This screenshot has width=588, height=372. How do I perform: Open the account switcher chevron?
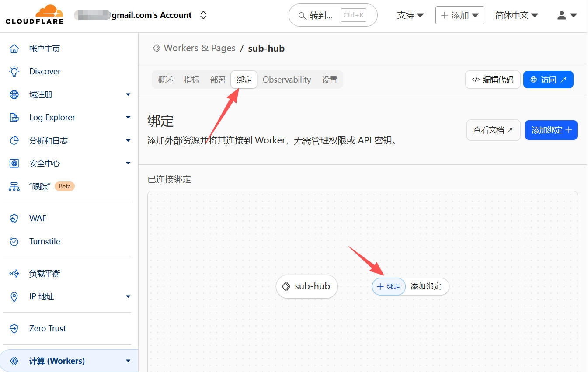click(203, 15)
